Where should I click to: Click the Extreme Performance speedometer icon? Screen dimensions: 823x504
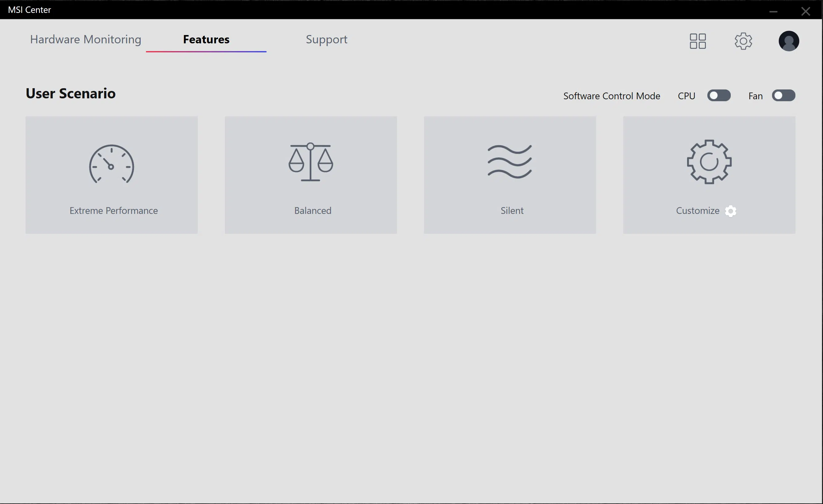(x=112, y=164)
